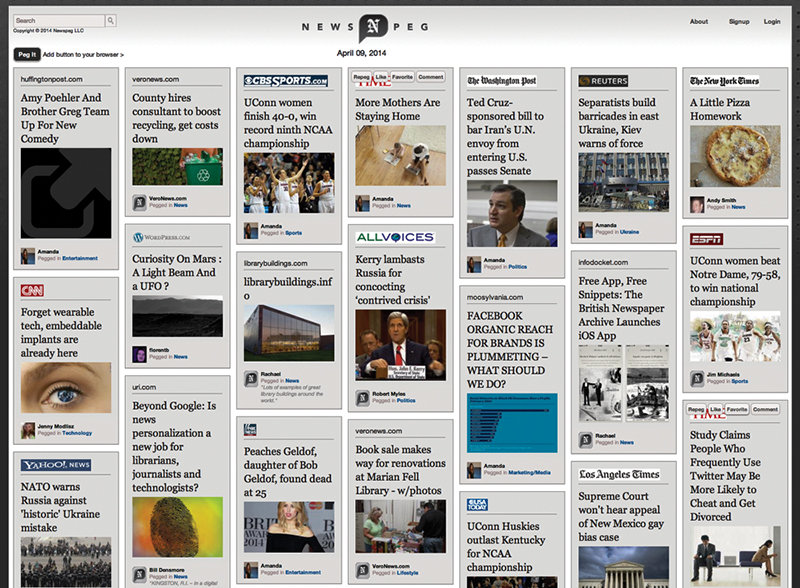Click the New York Times logo
Viewport: 800px width, 588px height.
click(724, 81)
